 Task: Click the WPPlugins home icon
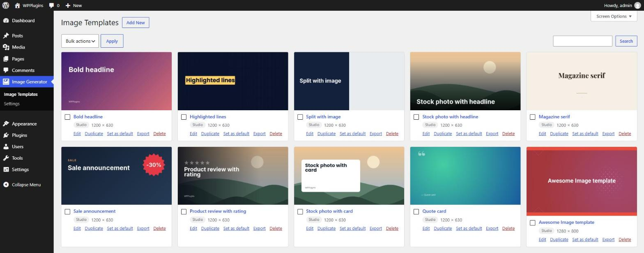click(17, 5)
